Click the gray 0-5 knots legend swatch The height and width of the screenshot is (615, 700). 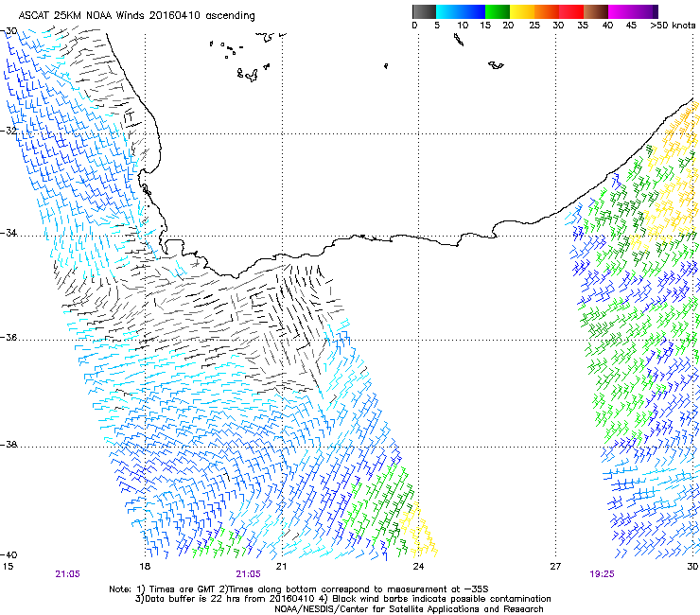tap(424, 11)
